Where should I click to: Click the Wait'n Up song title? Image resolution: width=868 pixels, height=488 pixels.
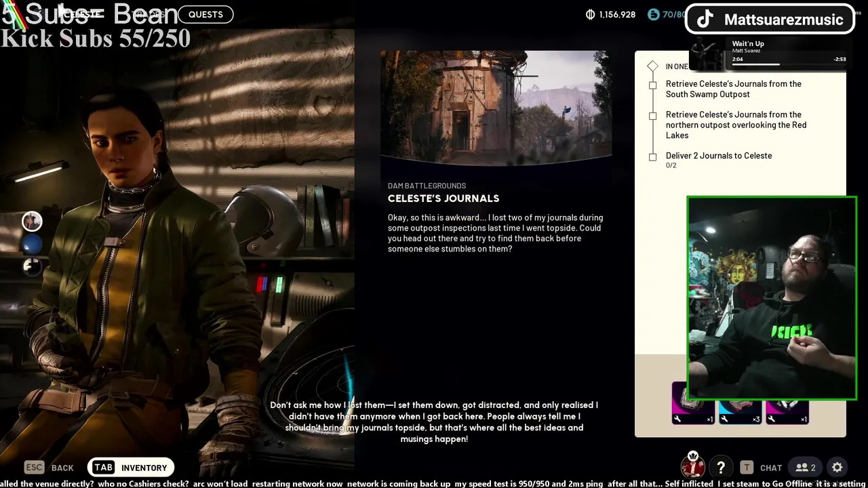point(748,43)
